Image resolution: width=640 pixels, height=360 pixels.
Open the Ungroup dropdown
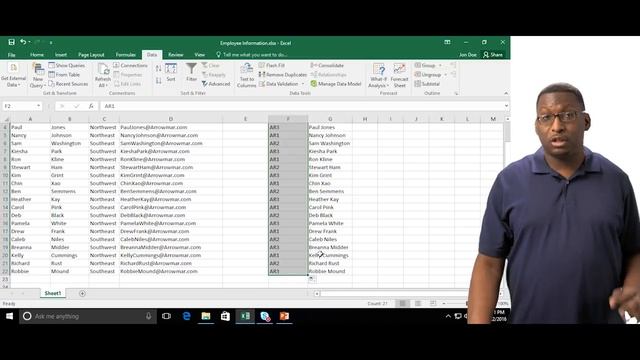[x=445, y=75]
